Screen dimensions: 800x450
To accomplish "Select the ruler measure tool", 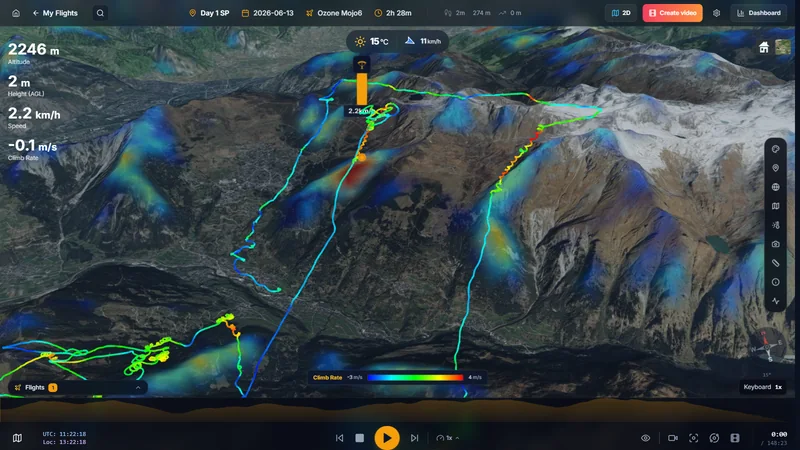I will pos(776,263).
